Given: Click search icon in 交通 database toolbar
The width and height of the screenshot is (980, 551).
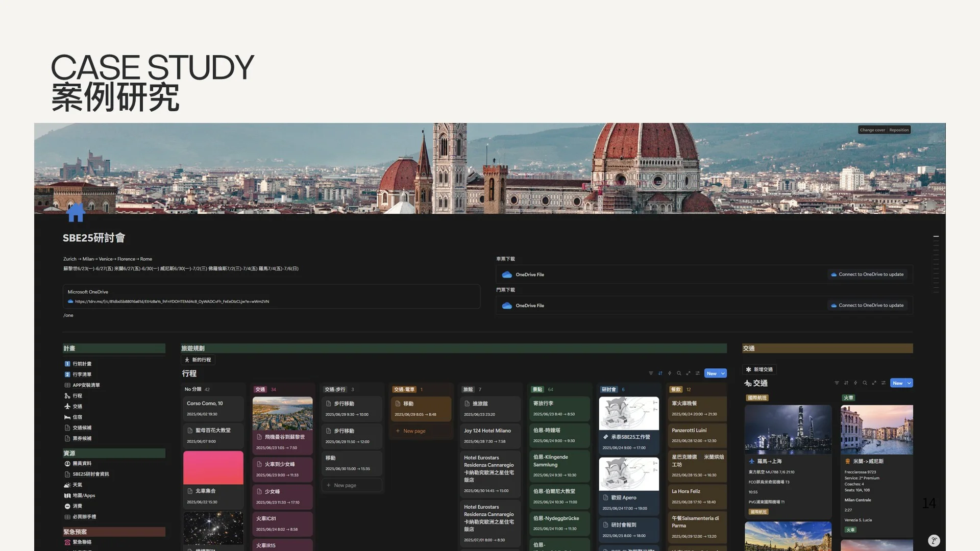Looking at the screenshot, I should [865, 383].
